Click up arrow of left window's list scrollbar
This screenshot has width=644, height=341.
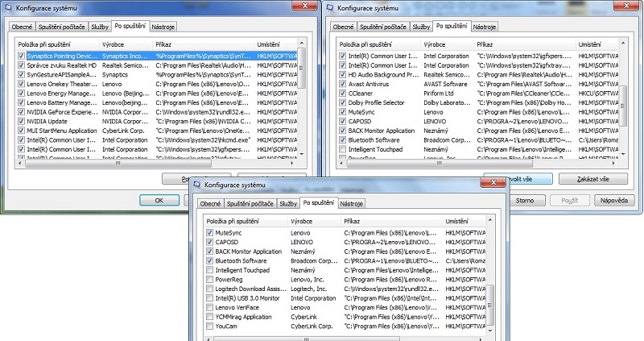[301, 43]
